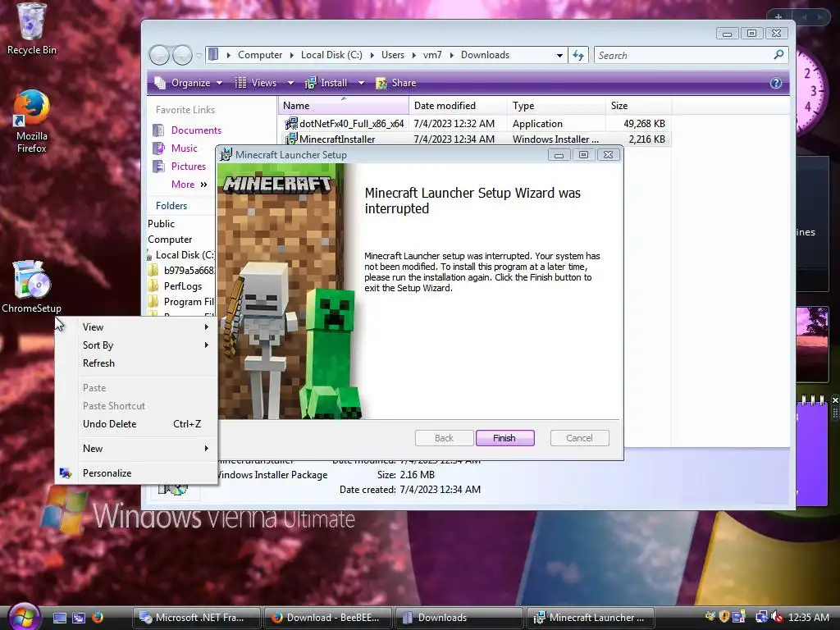Click the magnifier icon in the Search box
Screen dimensions: 840x630
click(x=778, y=55)
